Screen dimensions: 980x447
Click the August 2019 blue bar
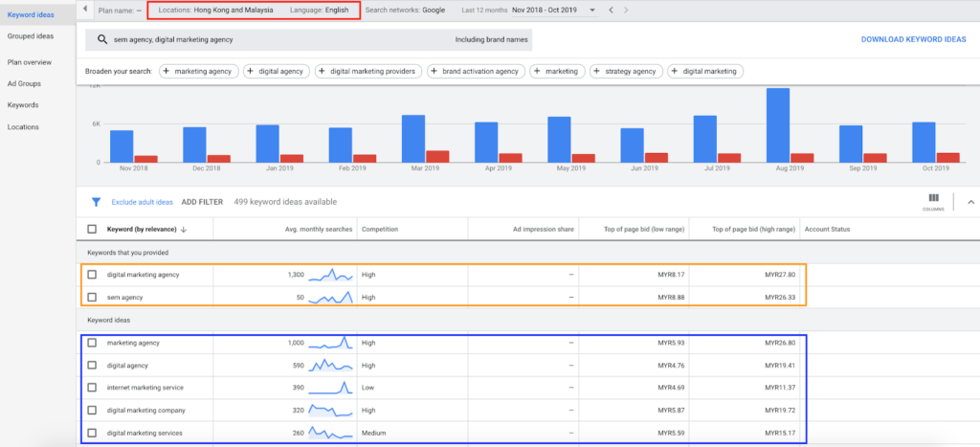tap(777, 125)
